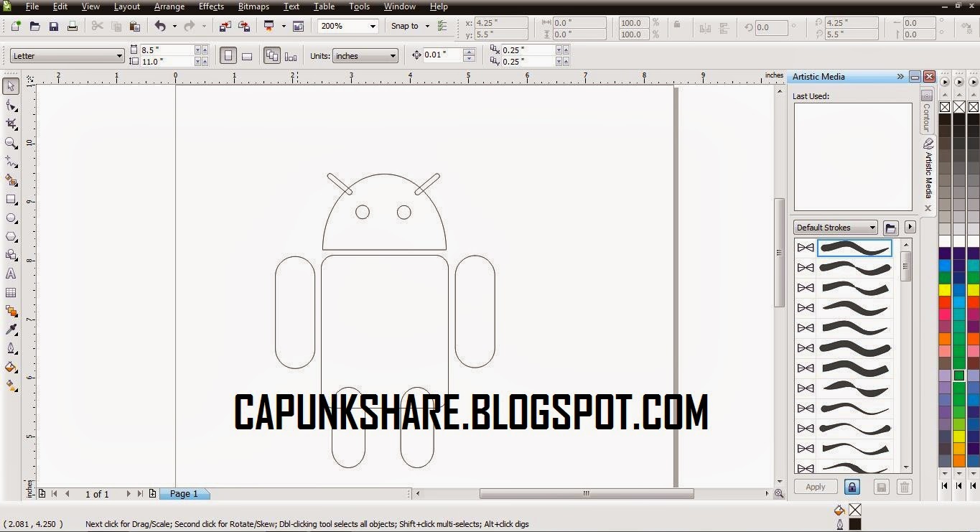Viewport: 980px width, 532px height.
Task: Toggle apply layout to all pages
Action: click(272, 56)
